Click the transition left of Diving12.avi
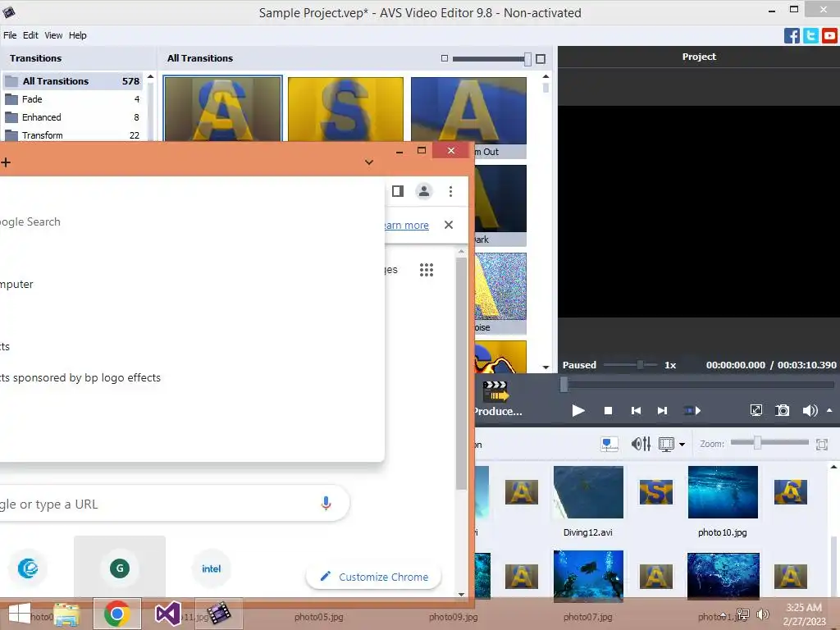Viewport: 840px width, 630px height. click(x=521, y=492)
